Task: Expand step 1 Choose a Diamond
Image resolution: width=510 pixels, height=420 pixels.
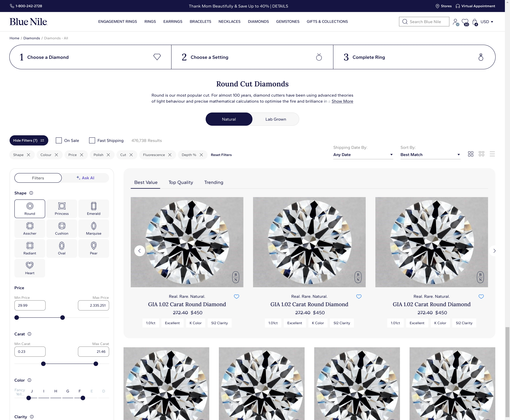Action: click(x=90, y=57)
